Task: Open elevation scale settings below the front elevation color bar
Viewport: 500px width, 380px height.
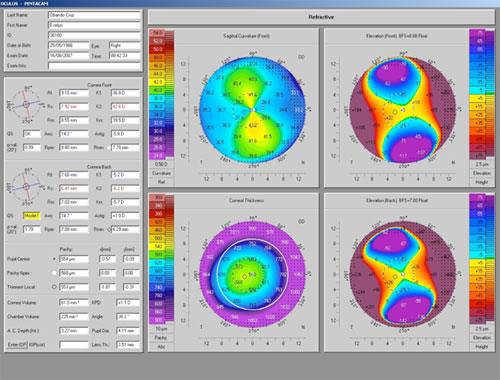Action: pos(482,173)
